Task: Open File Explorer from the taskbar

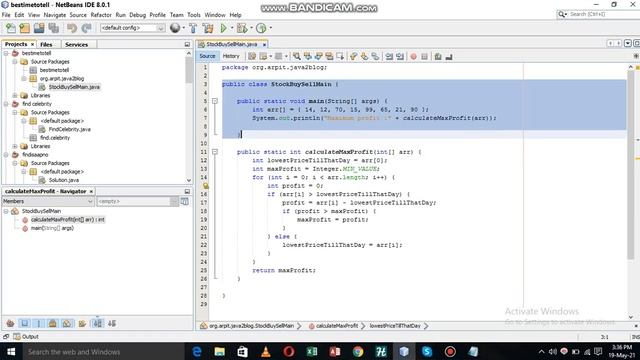Action: coord(220,351)
